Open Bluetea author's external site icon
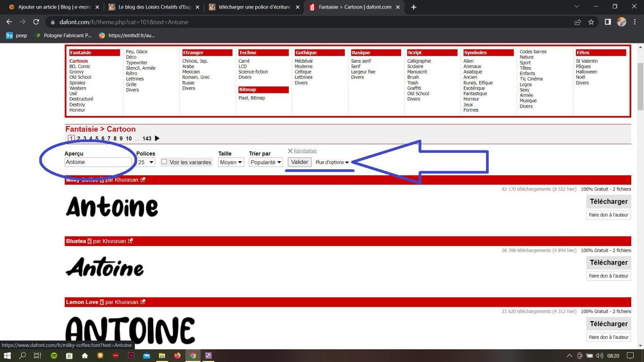644x362 pixels. coord(130,241)
